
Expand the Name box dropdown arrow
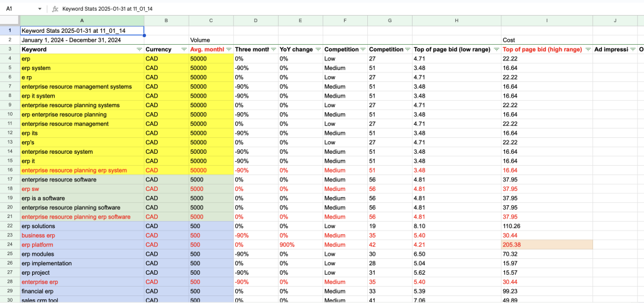click(x=40, y=9)
